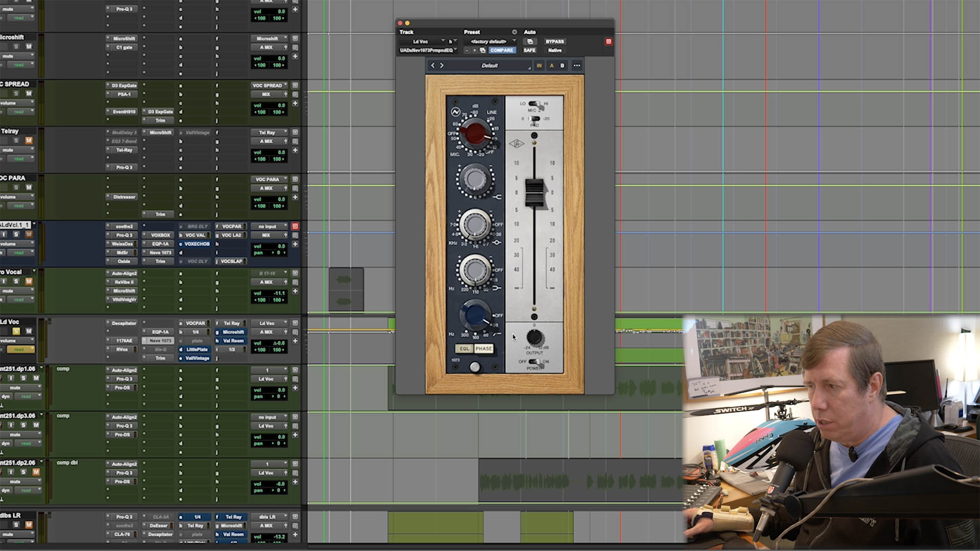Click the mid frequency kHz knob

click(476, 224)
